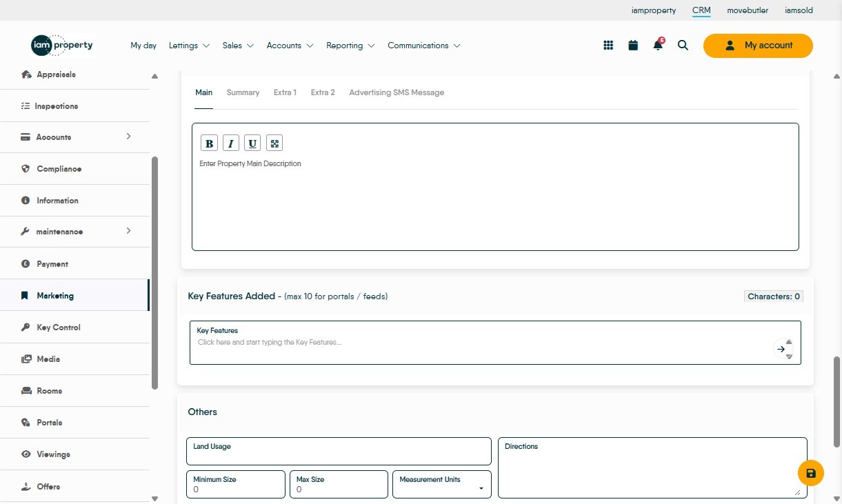The width and height of the screenshot is (842, 504).
Task: Click the maintenance wrench icon
Action: point(26,232)
